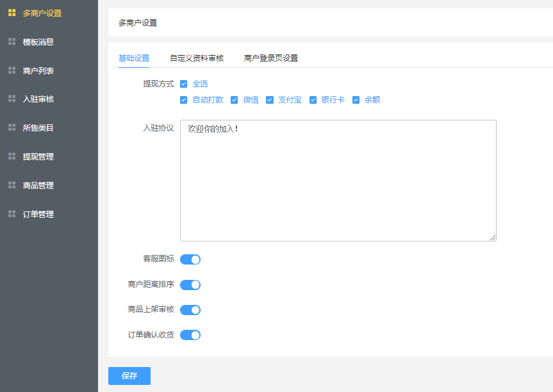The image size is (553, 392).
Task: Click the grid icon next to 商品管理
Action: point(12,185)
